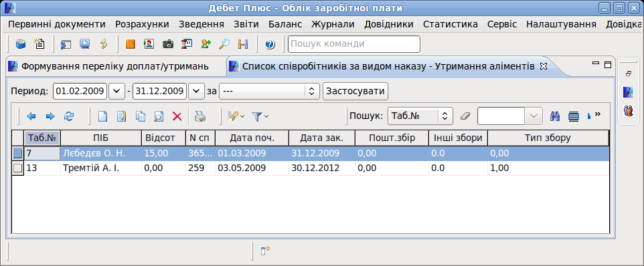644x266 pixels.
Task: Click the binoculars find icon
Action: pyautogui.click(x=555, y=116)
